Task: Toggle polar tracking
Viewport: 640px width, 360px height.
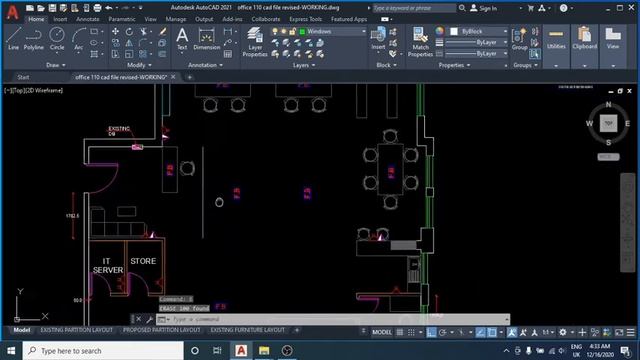Action: point(443,333)
